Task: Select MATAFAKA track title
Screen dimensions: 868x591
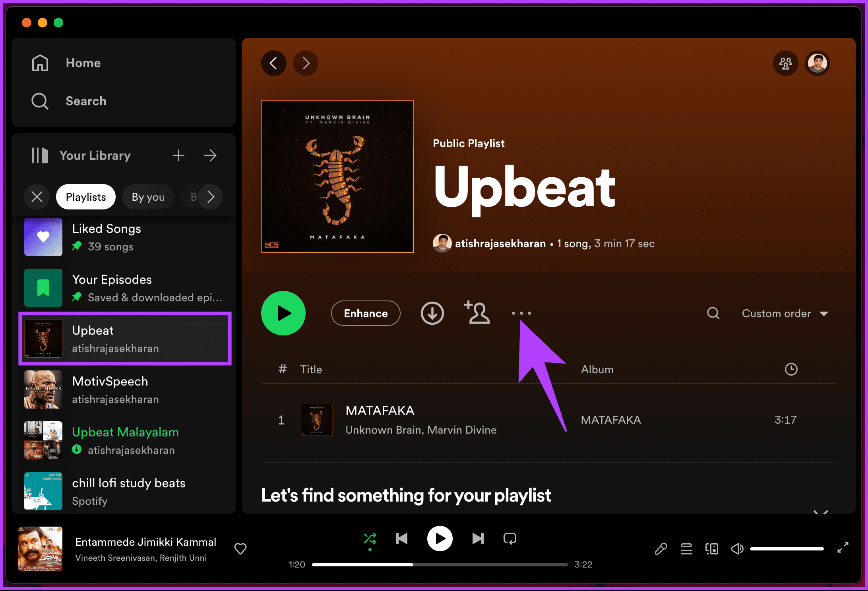Action: (380, 411)
